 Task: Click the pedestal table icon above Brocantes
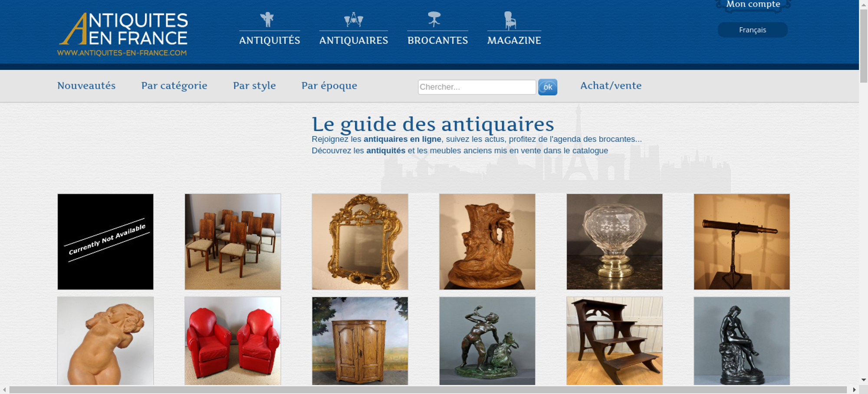coord(434,20)
